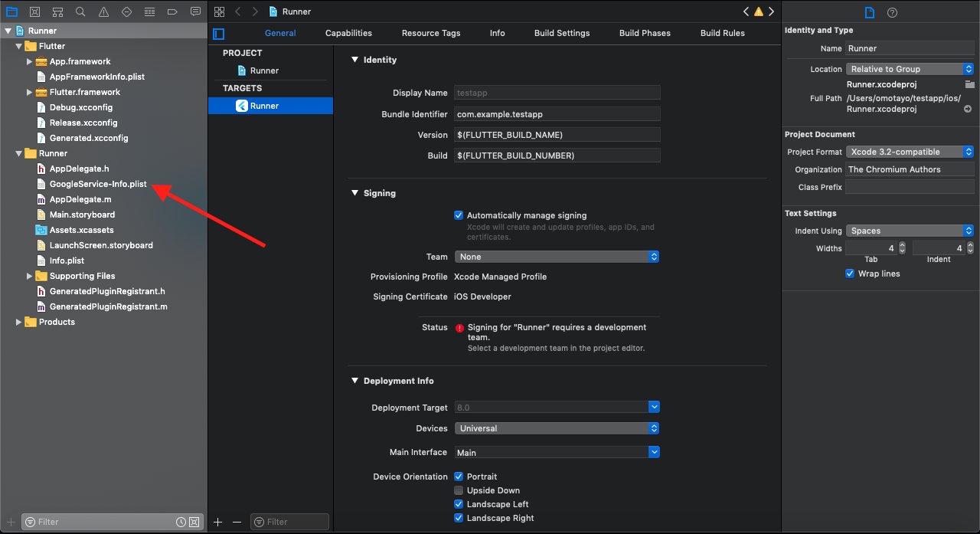Add new file with navigator plus button

point(11,522)
